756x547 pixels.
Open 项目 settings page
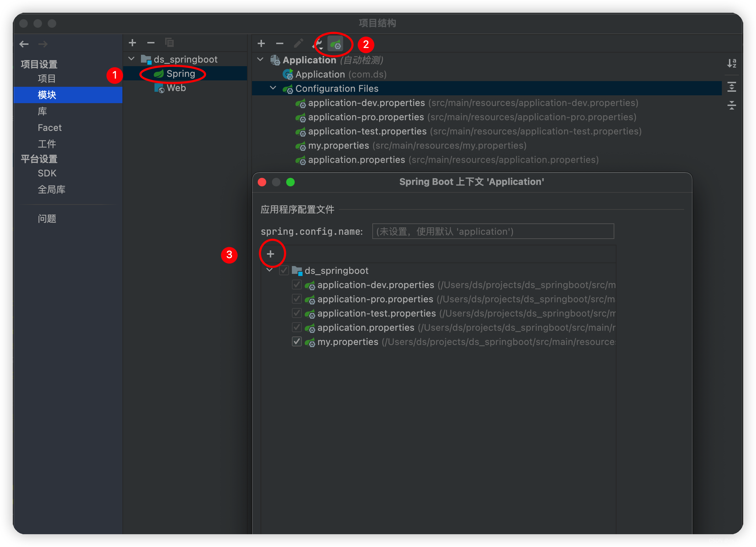point(47,79)
